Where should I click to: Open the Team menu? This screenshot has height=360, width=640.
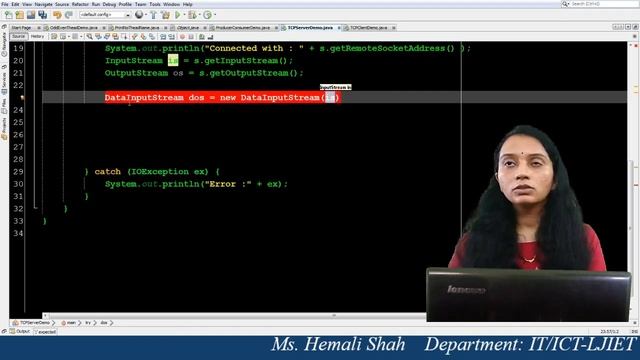[140, 4]
